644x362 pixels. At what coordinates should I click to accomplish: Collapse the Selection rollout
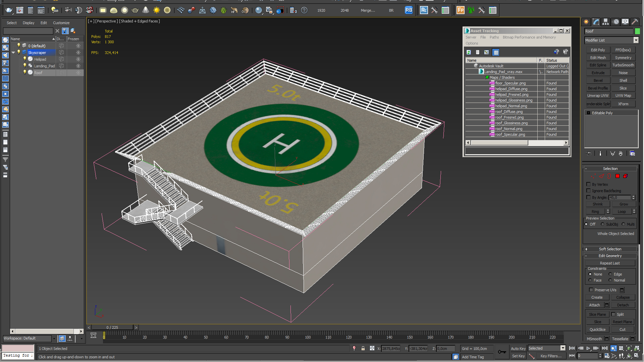click(610, 169)
